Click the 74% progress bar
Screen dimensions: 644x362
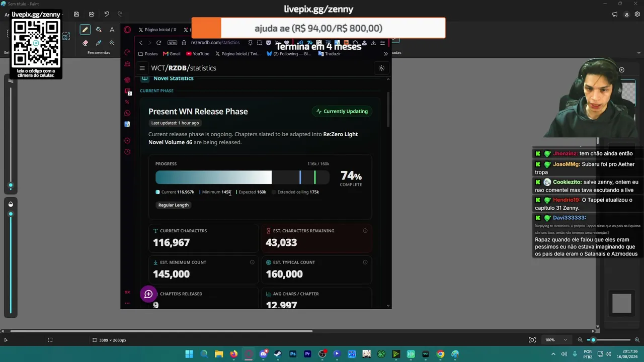[243, 177]
